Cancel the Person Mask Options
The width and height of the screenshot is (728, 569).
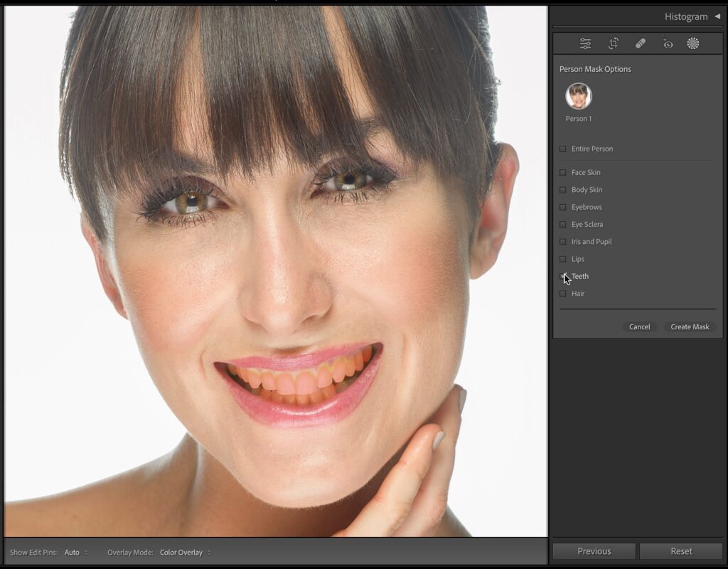pyautogui.click(x=639, y=326)
